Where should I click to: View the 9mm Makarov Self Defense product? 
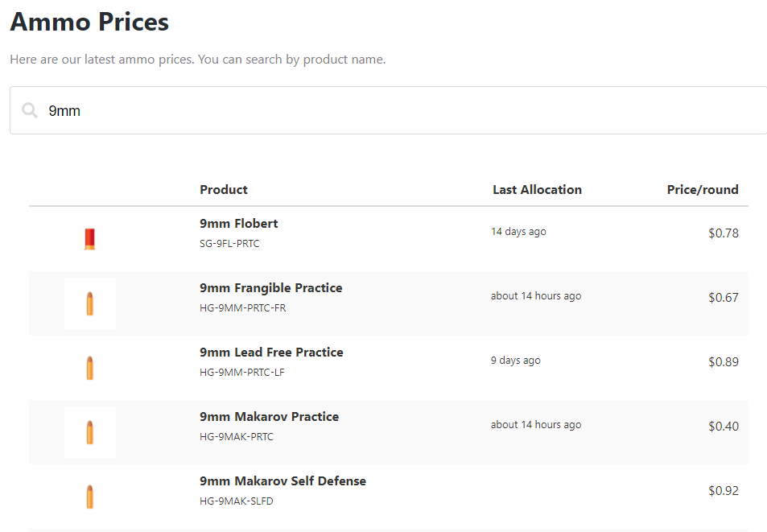(x=282, y=481)
